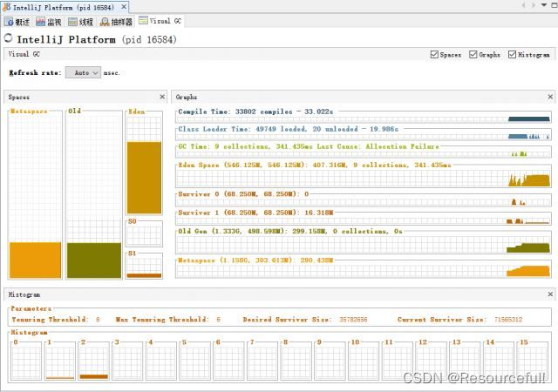The image size is (558, 392).
Task: Click histogram age bucket 1
Action: (x=60, y=361)
